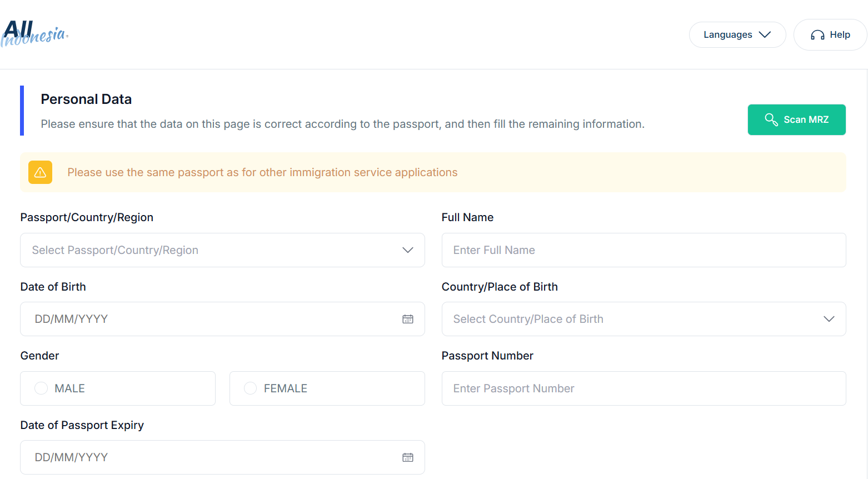Click Passport/Country/Region chevron arrow

[x=408, y=250]
